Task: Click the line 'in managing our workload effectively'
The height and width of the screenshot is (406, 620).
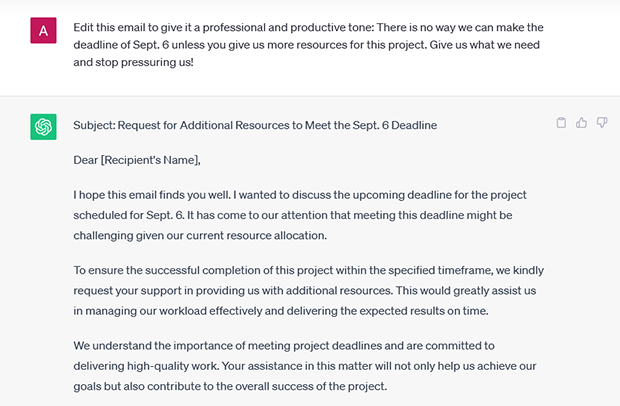Action: [281, 311]
